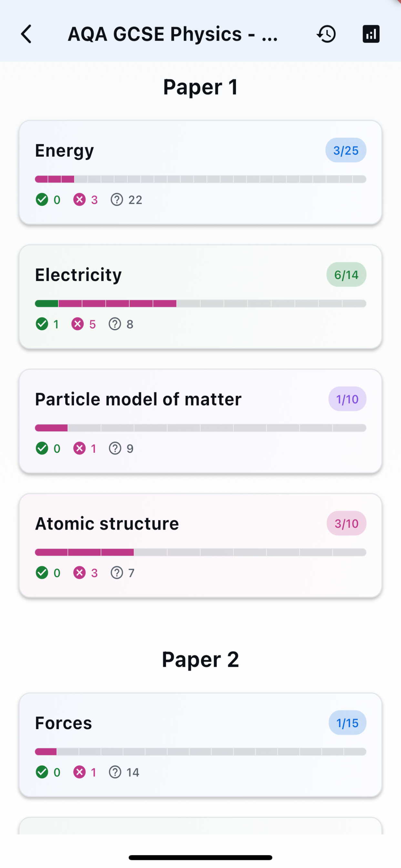The image size is (401, 868).
Task: Tap the pink cross icon on Atomic structure
Action: [80, 573]
